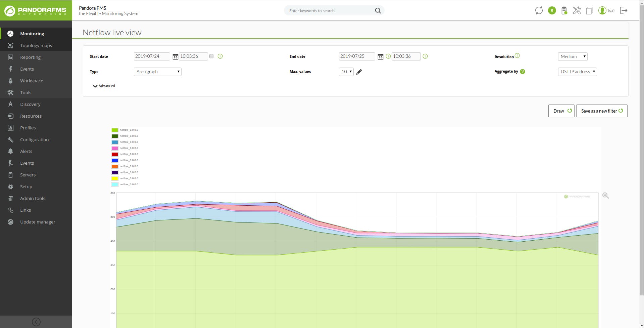This screenshot has width=644, height=328.
Task: Click the light green legend swatch
Action: point(115,130)
